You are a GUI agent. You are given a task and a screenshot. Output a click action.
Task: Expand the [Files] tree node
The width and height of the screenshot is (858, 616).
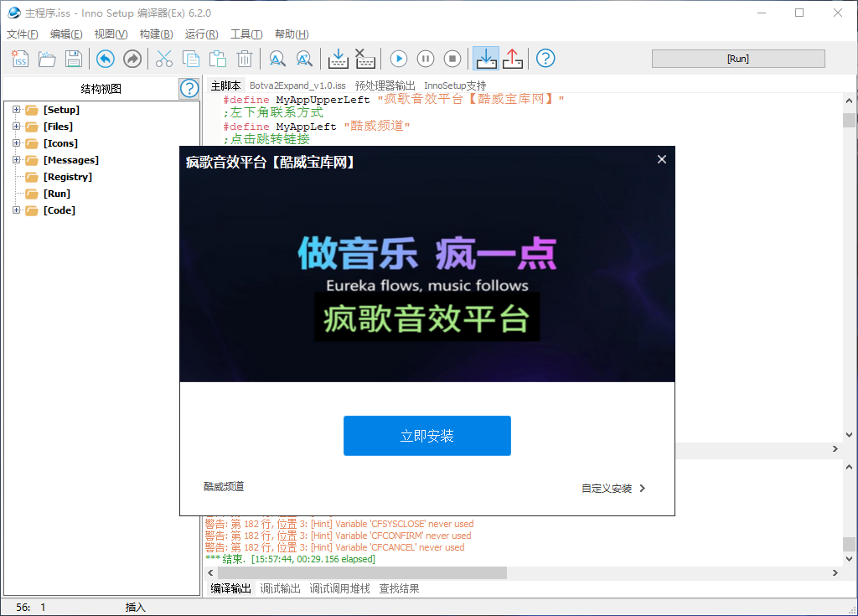click(x=17, y=127)
